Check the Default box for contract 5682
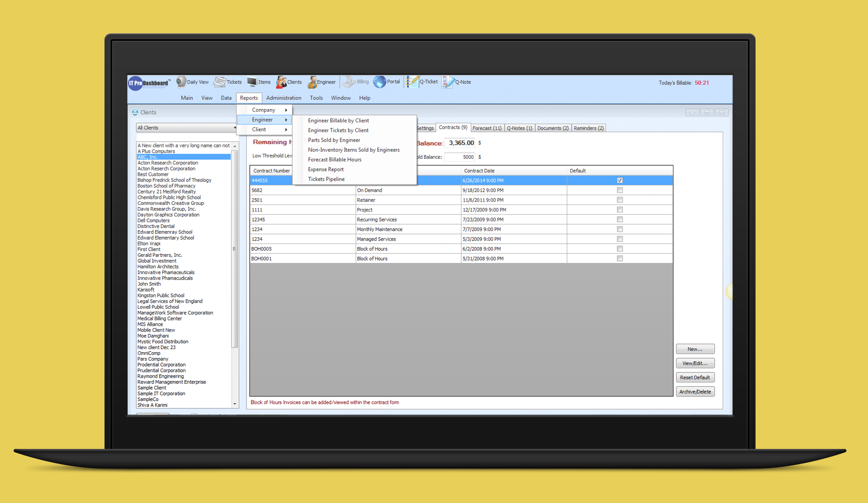The height and width of the screenshot is (503, 868). click(620, 190)
